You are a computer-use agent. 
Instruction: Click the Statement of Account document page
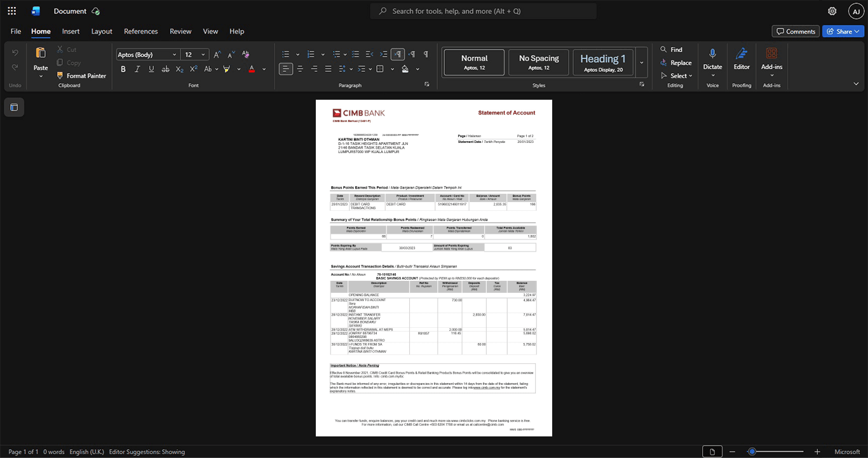point(434,268)
